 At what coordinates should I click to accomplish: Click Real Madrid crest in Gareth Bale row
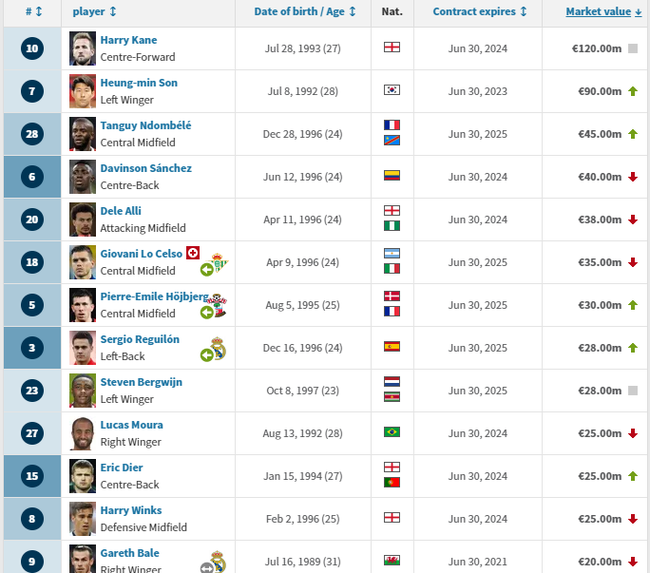click(x=218, y=561)
